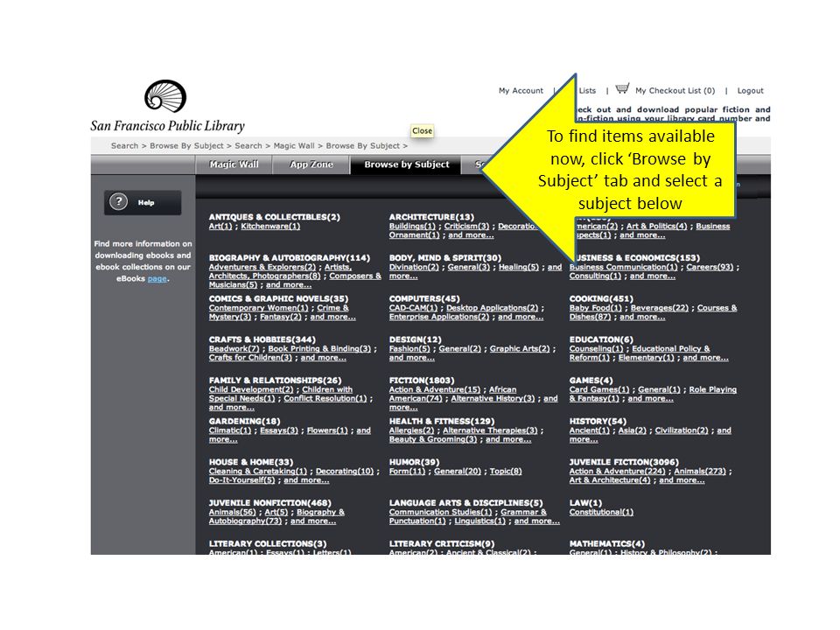Expand 'and more...' under Cooking
Screen dimensions: 840x630
pyautogui.click(x=641, y=317)
